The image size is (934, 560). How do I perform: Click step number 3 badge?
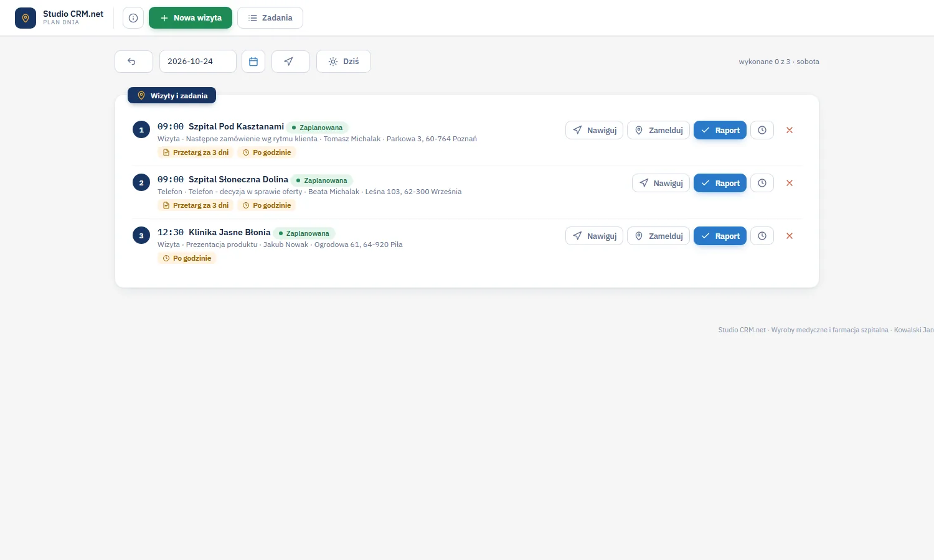coord(141,236)
